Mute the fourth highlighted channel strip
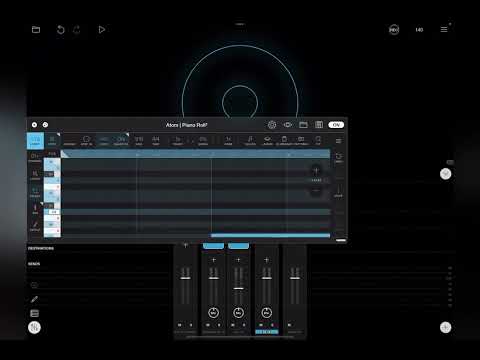This screenshot has width=480, height=360. [x=261, y=325]
